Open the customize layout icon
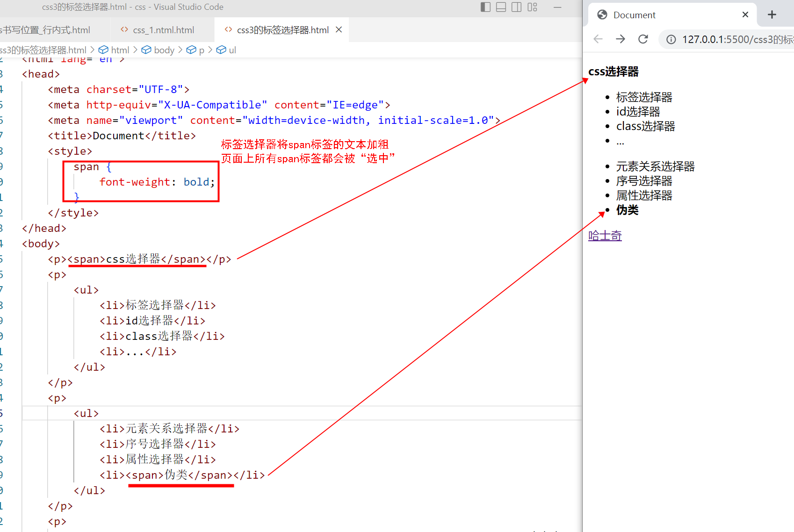The width and height of the screenshot is (794, 532). [x=532, y=7]
